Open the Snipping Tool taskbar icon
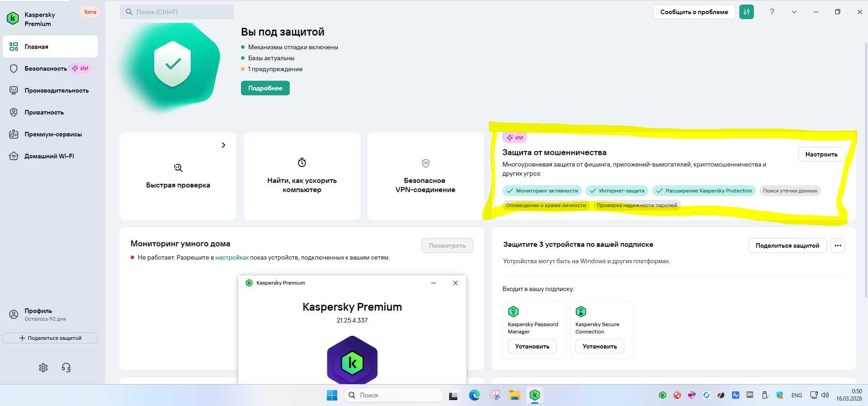 pyautogui.click(x=495, y=395)
